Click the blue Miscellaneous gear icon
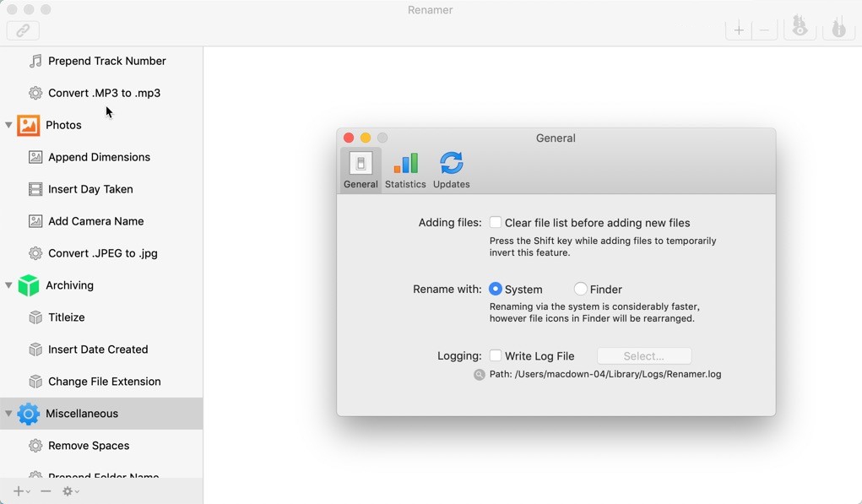The height and width of the screenshot is (504, 862). 28,414
